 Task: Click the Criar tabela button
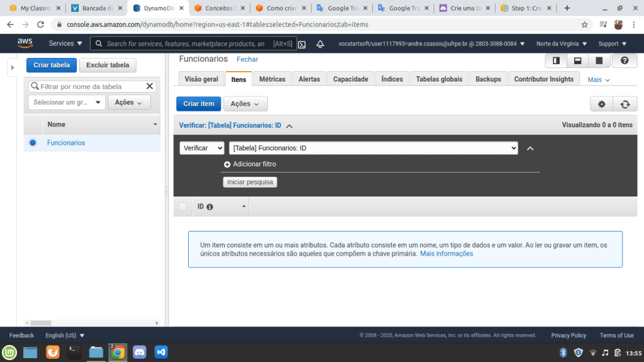coord(52,65)
